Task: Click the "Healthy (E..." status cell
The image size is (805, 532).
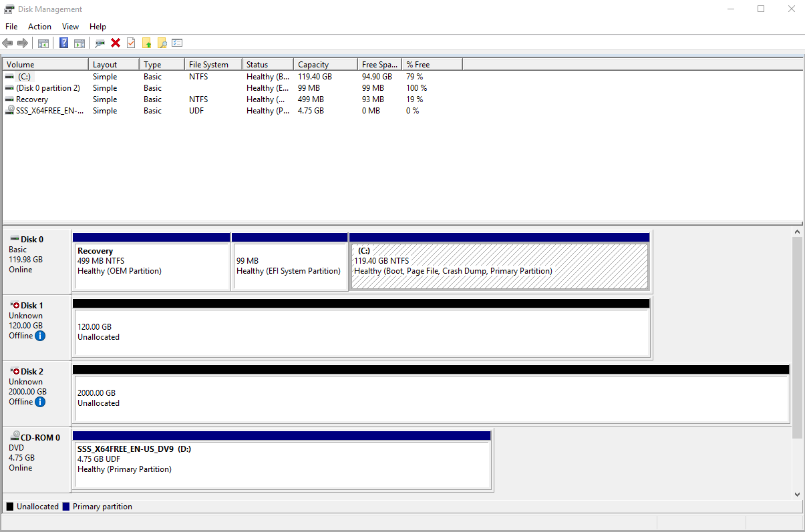Action: click(269, 88)
